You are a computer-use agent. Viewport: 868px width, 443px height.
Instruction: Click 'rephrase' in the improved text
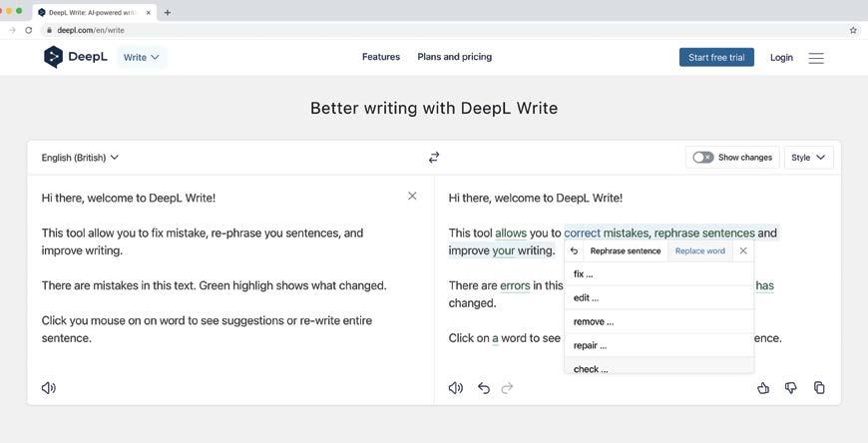tap(676, 233)
